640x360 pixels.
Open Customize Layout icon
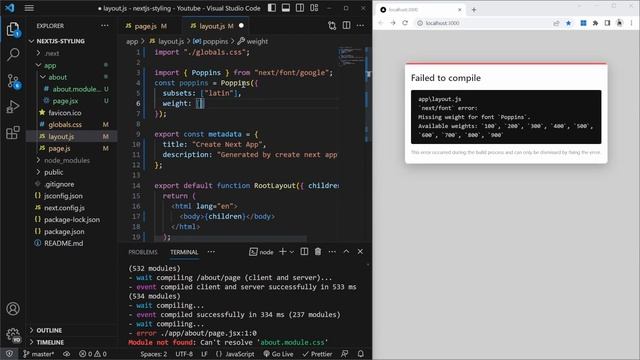(x=314, y=8)
